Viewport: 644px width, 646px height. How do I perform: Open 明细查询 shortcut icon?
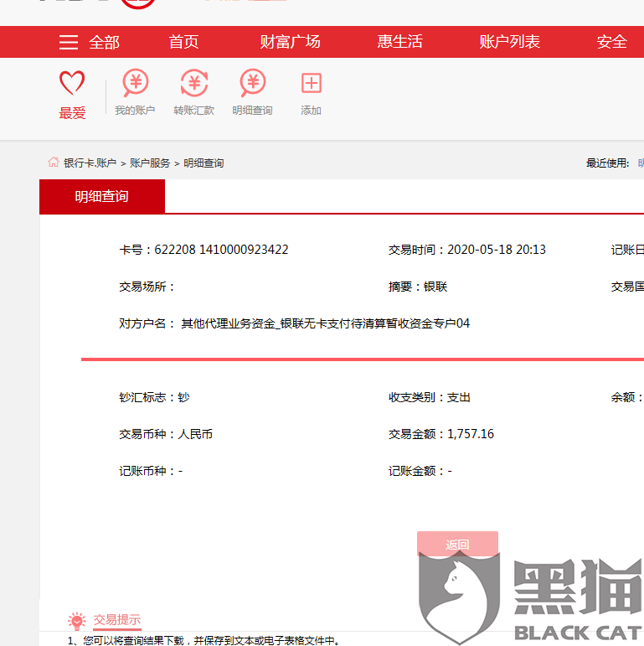click(252, 82)
